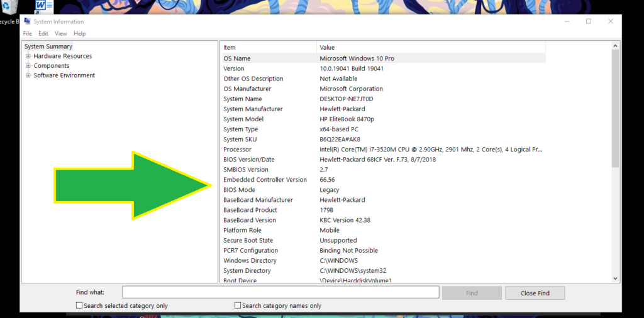Open the File menu
Screen dimensions: 644x318
coord(27,34)
